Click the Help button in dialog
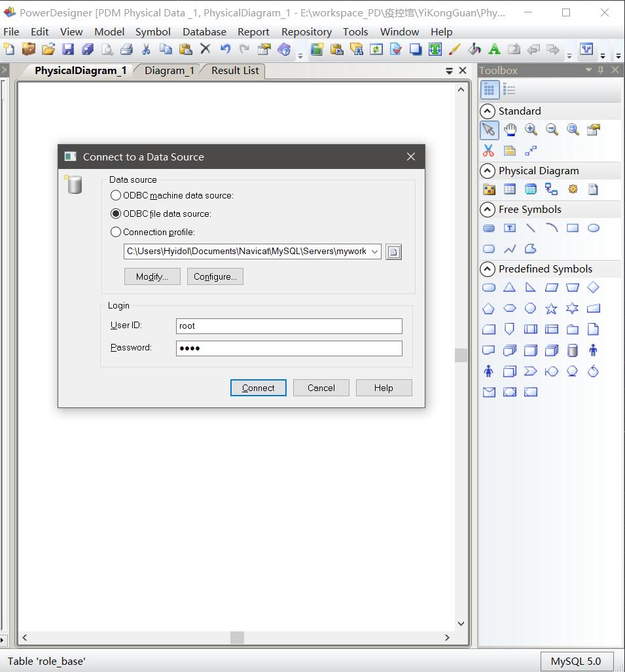This screenshot has width=625, height=672. click(384, 388)
